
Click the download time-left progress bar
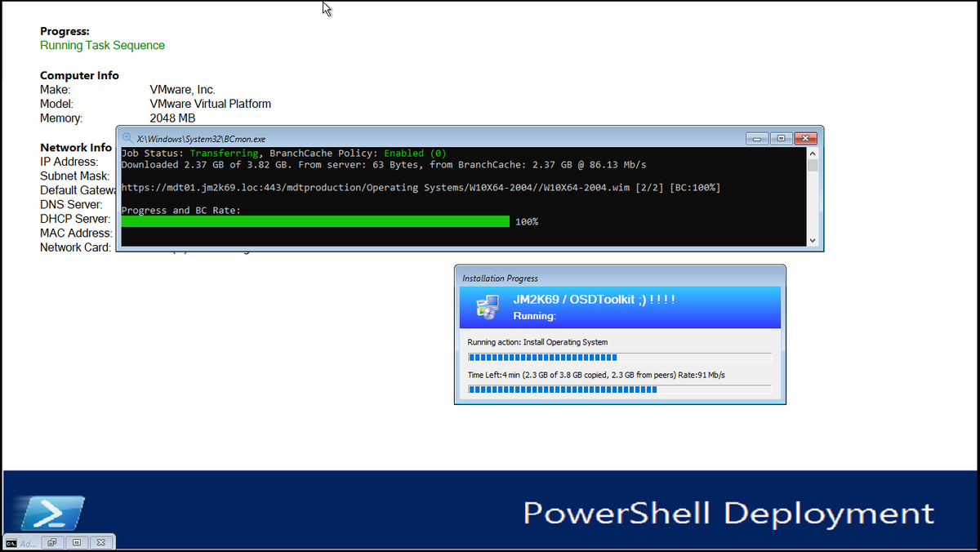[619, 390]
